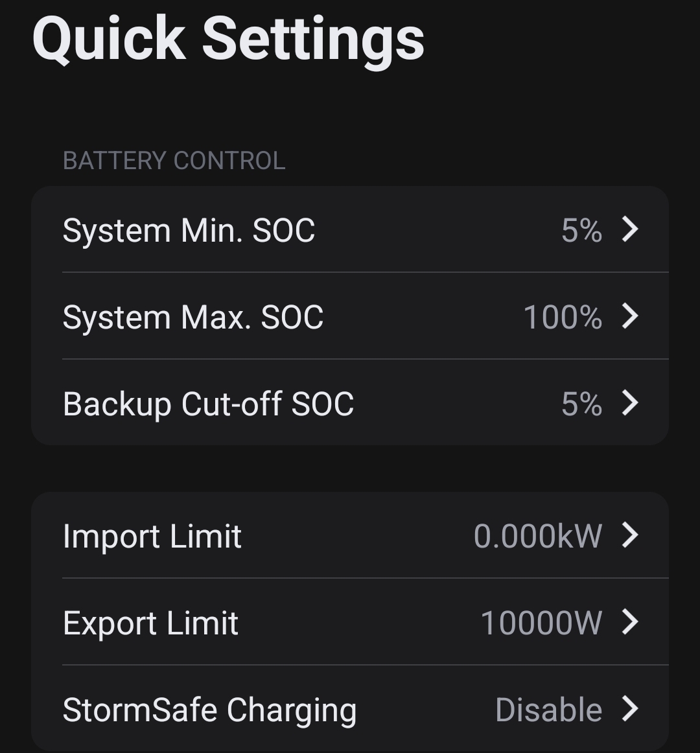Viewport: 700px width, 753px height.
Task: Expand the System Min. SOC chevron
Action: click(x=630, y=229)
